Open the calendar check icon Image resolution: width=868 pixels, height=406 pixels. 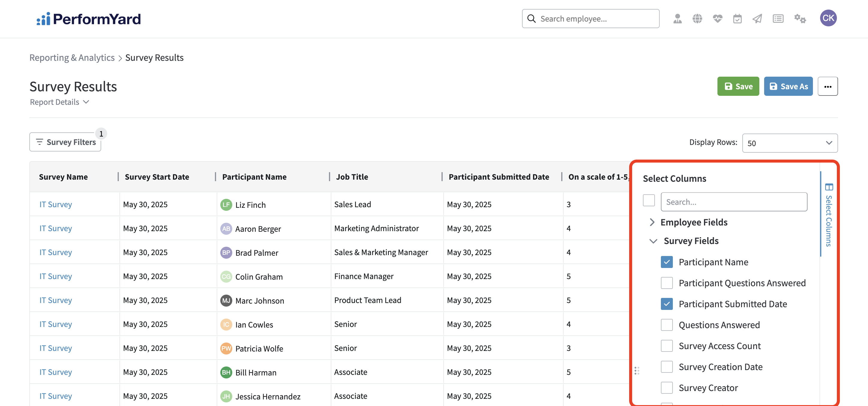pyautogui.click(x=737, y=19)
